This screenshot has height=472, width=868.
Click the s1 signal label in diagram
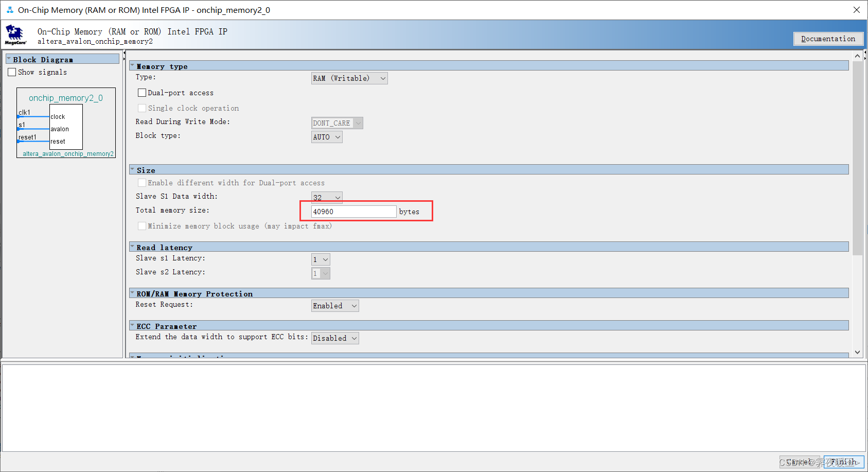(x=22, y=125)
